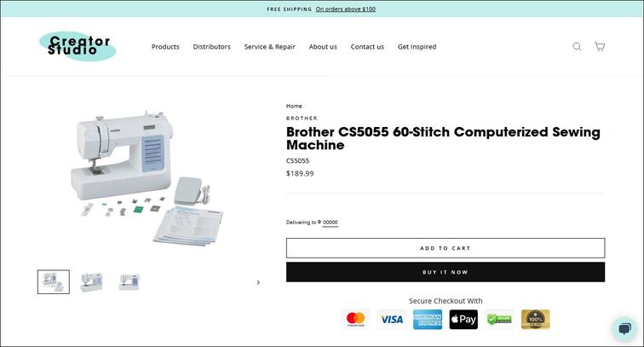The image size is (644, 347).
Task: Show next thumbnails with arrow chevron
Action: click(x=258, y=282)
